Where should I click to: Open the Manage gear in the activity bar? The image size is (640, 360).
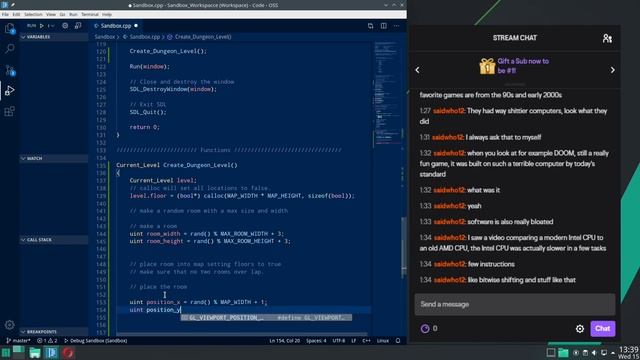[x=9, y=325]
